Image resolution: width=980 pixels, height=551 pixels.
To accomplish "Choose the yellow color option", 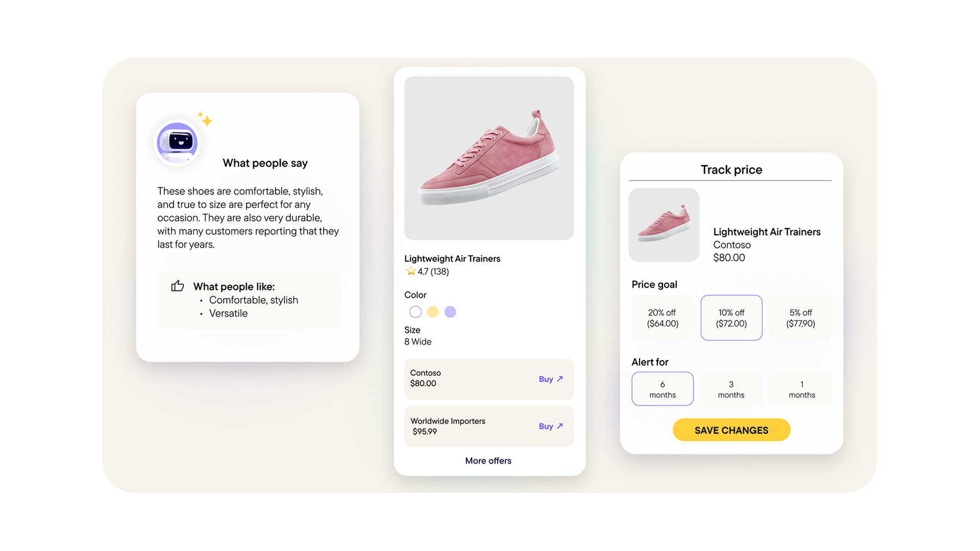I will pos(433,312).
